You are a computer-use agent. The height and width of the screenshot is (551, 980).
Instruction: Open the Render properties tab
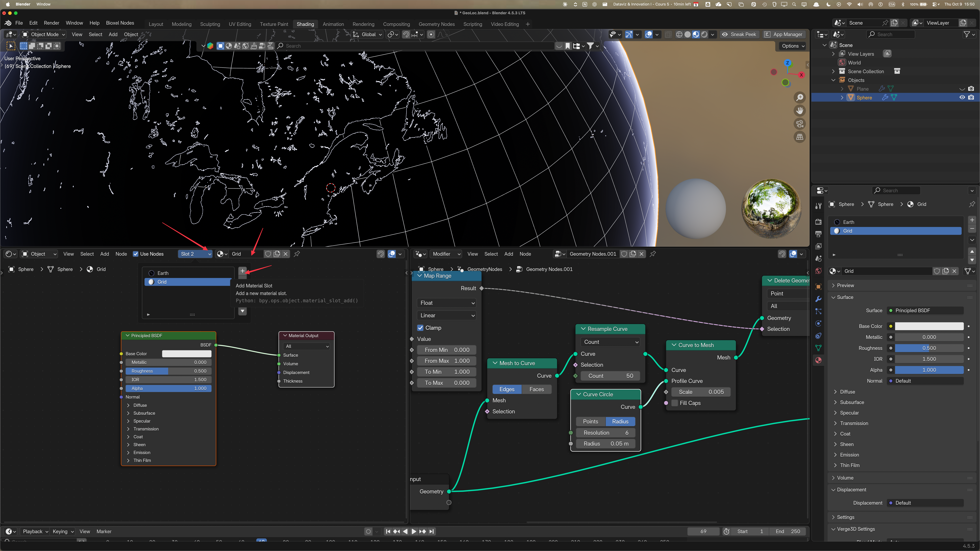(818, 222)
